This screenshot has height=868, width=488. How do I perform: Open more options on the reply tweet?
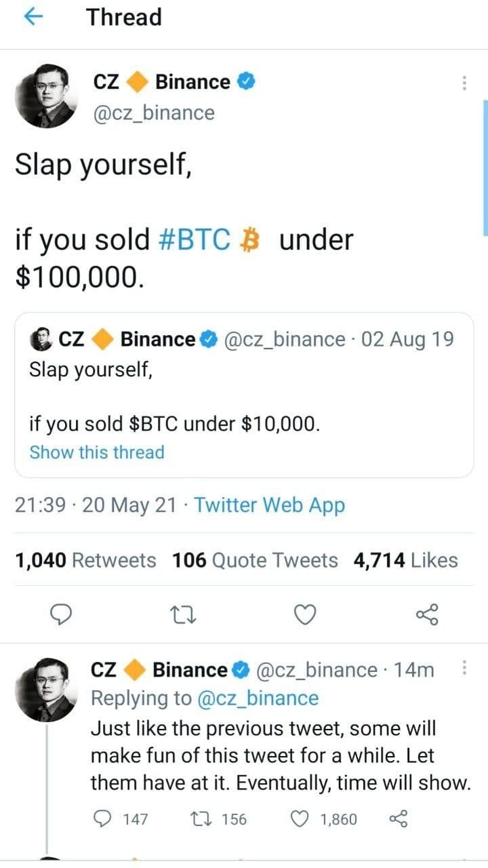pyautogui.click(x=464, y=668)
